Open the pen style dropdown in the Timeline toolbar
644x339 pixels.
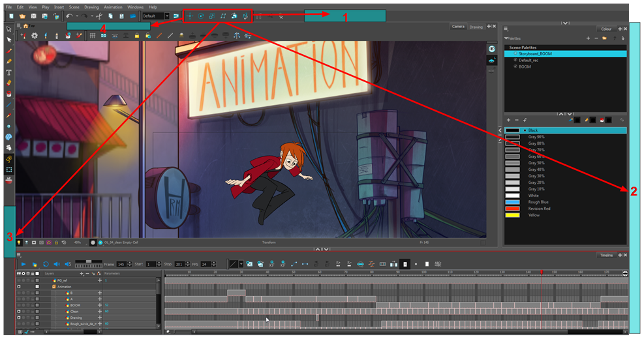coord(241,264)
